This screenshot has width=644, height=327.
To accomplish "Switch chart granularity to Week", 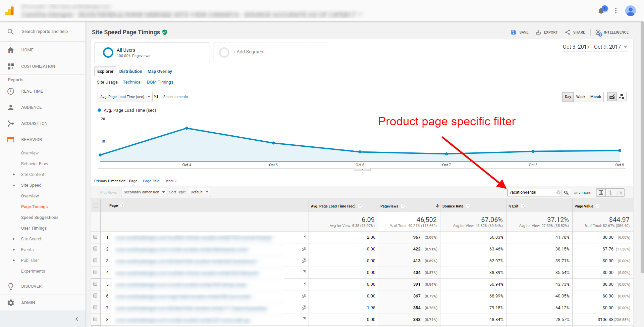I will 581,97.
